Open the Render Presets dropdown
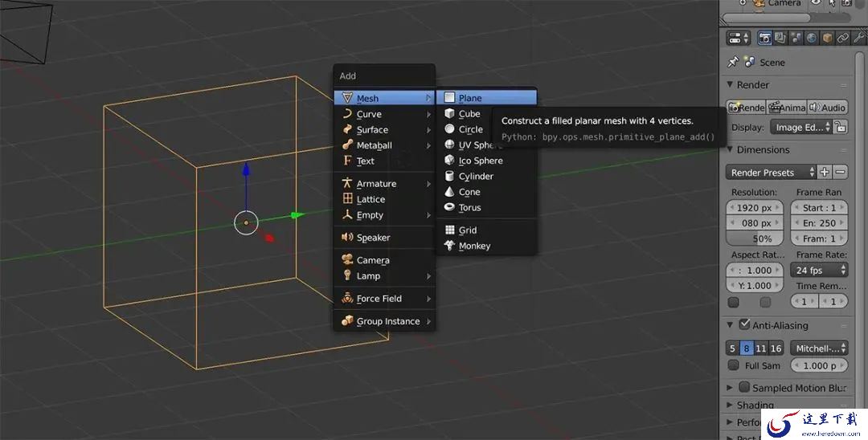 [771, 172]
